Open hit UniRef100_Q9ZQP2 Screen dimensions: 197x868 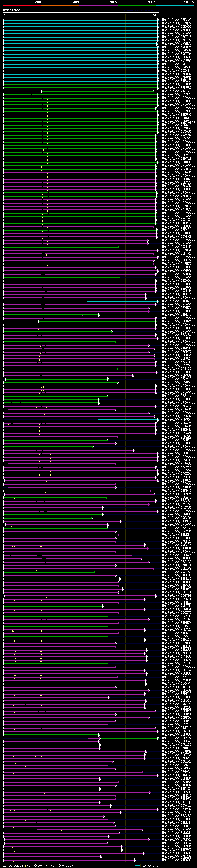[176, 23]
